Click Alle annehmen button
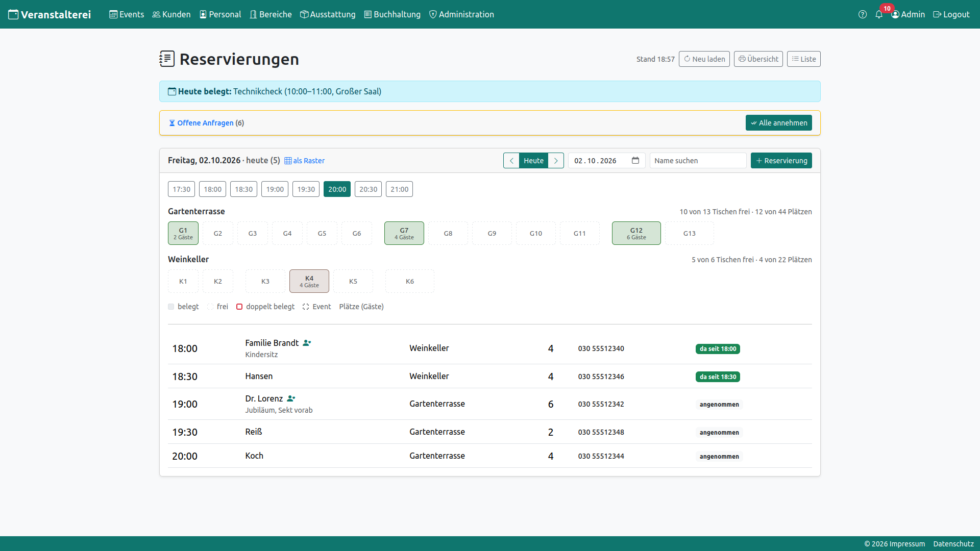980x551 pixels. [779, 123]
